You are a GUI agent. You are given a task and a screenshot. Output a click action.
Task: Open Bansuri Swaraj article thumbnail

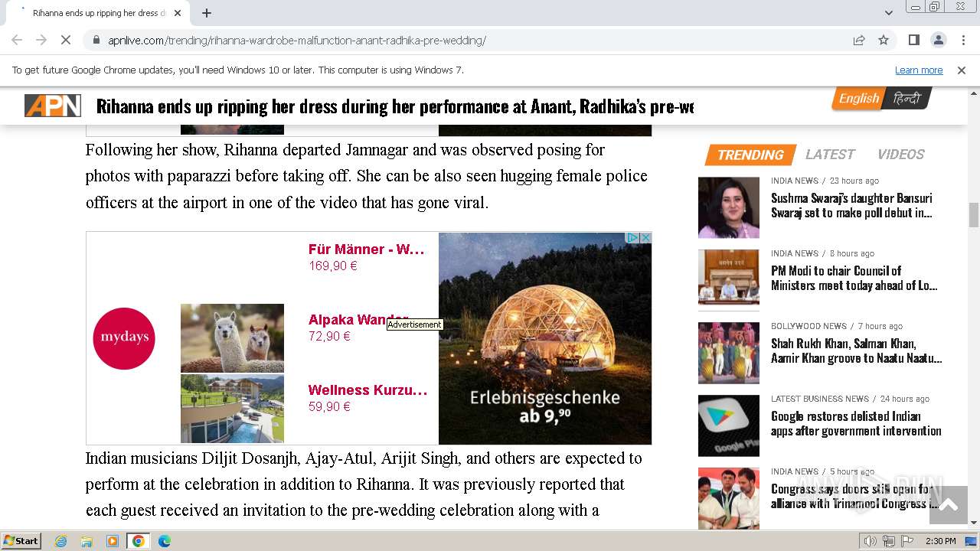729,207
